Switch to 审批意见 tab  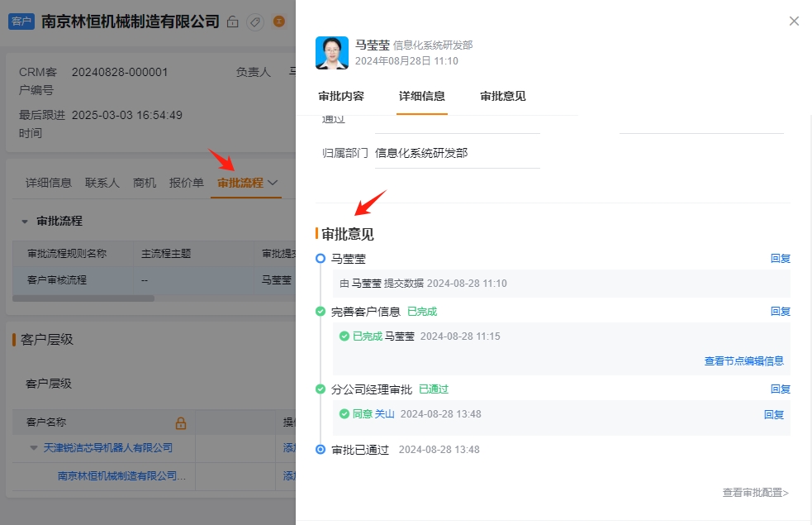(503, 97)
